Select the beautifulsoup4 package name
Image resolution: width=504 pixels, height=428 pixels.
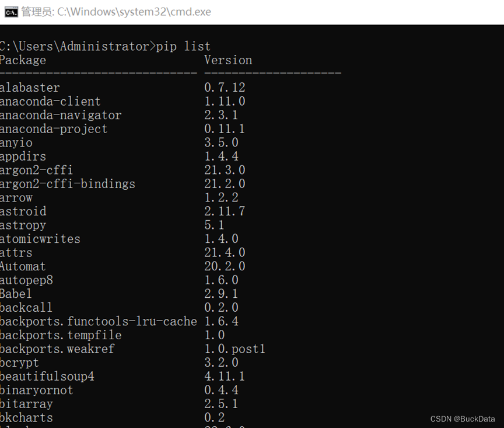click(x=47, y=376)
